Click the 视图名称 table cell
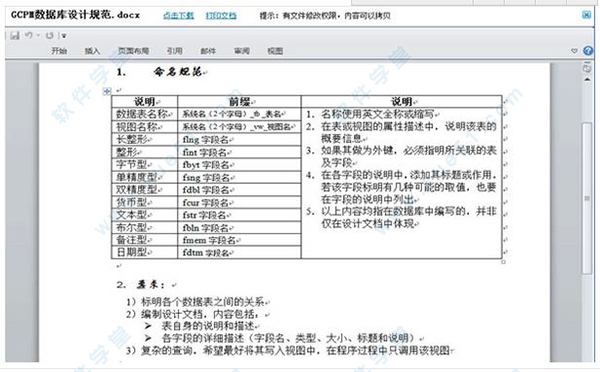This screenshot has width=600, height=372. tap(145, 127)
